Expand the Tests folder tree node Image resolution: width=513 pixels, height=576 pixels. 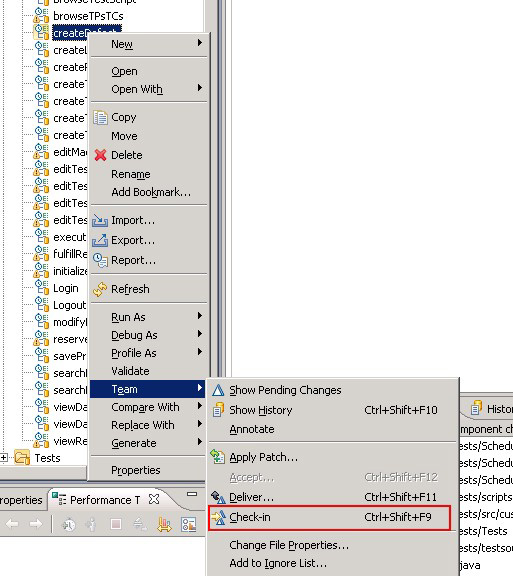(x=4, y=458)
